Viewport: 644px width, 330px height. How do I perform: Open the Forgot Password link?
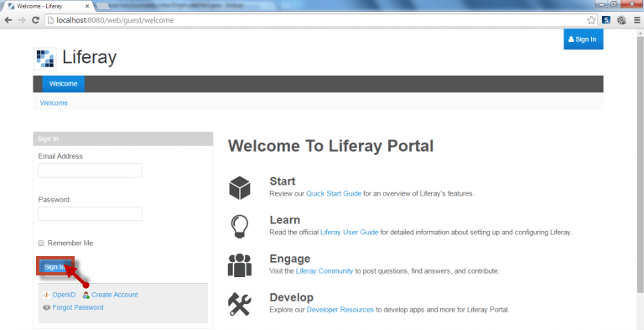(x=78, y=307)
